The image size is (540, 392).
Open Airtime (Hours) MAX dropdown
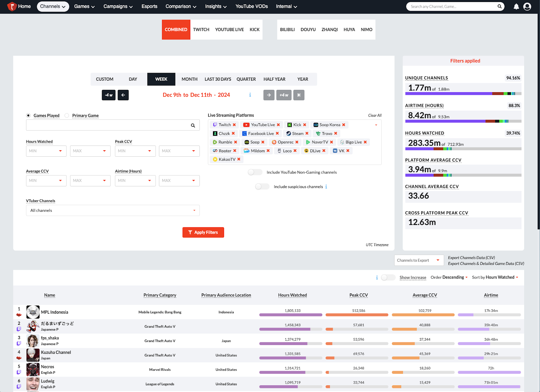179,181
